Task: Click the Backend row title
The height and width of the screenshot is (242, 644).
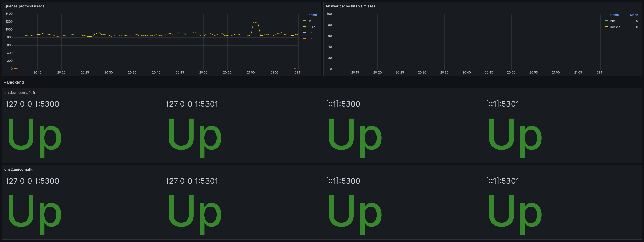Action: (15, 82)
